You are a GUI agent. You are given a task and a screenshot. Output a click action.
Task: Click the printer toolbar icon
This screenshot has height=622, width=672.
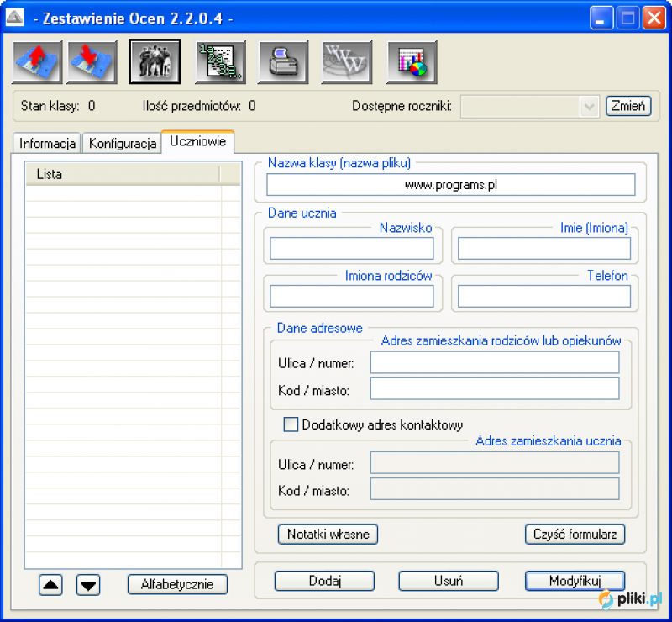pyautogui.click(x=283, y=61)
